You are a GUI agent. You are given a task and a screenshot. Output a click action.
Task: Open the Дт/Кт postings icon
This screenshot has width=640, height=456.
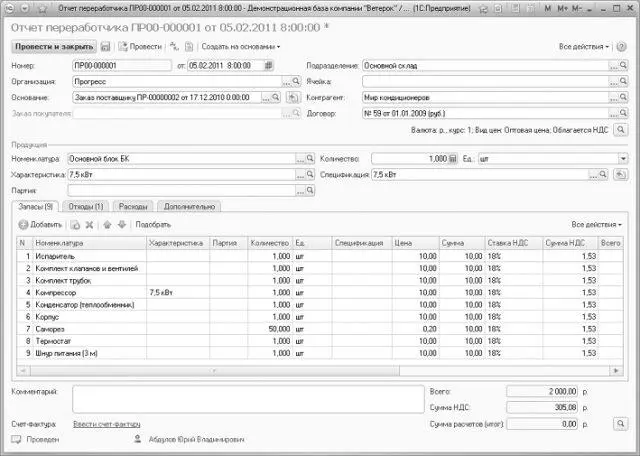pos(174,47)
